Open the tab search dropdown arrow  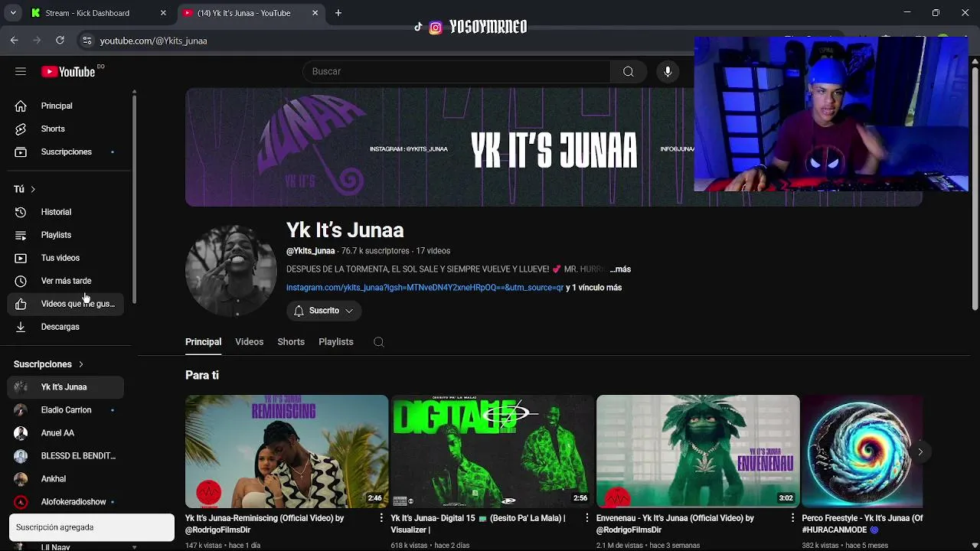pyautogui.click(x=13, y=13)
